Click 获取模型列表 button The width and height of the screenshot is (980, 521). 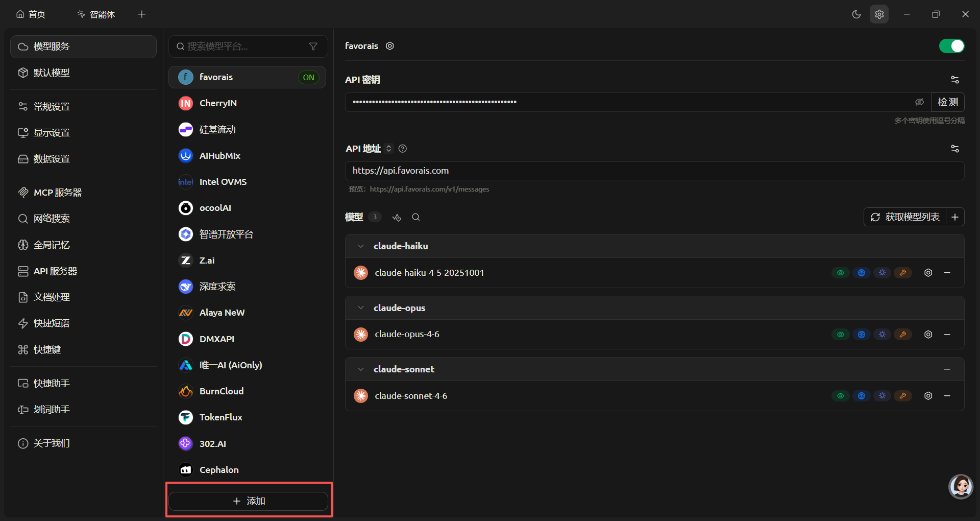[x=905, y=217]
